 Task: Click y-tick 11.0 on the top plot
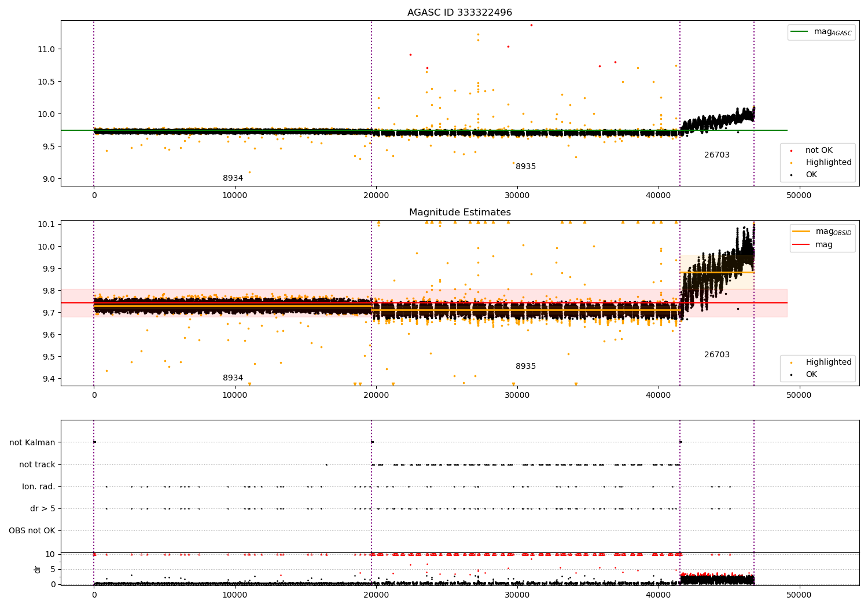click(x=46, y=49)
